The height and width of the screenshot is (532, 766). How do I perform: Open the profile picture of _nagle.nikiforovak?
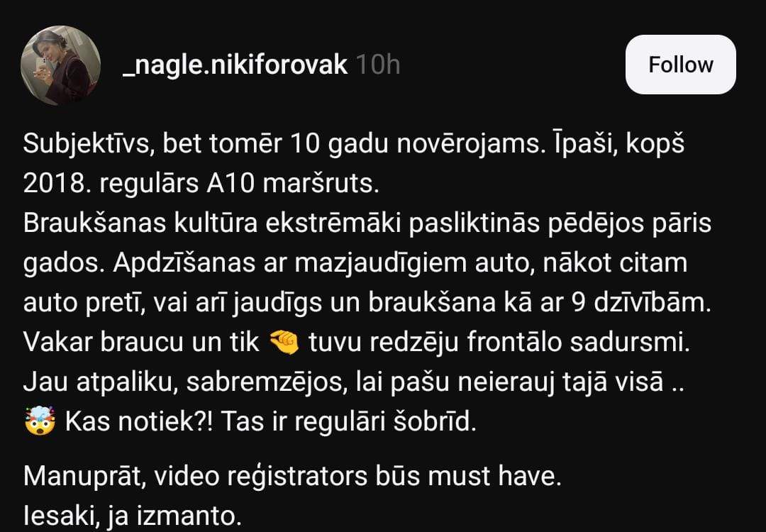coord(60,65)
